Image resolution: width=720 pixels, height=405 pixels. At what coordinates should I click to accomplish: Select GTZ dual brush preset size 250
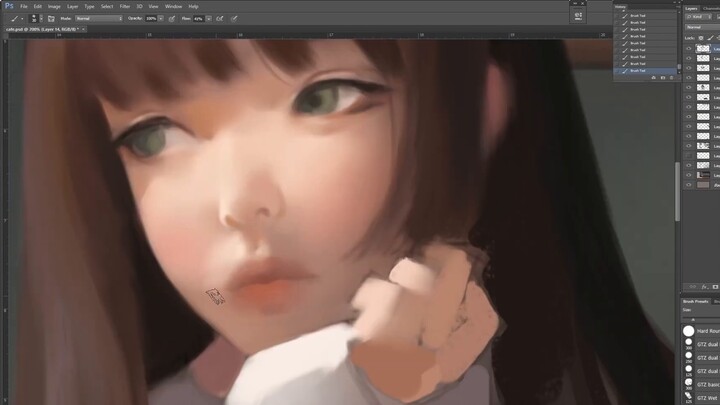pyautogui.click(x=701, y=357)
